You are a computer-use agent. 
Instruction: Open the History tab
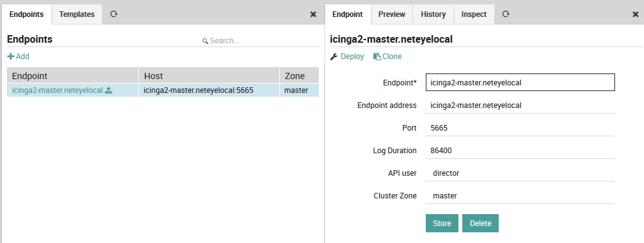click(x=433, y=14)
